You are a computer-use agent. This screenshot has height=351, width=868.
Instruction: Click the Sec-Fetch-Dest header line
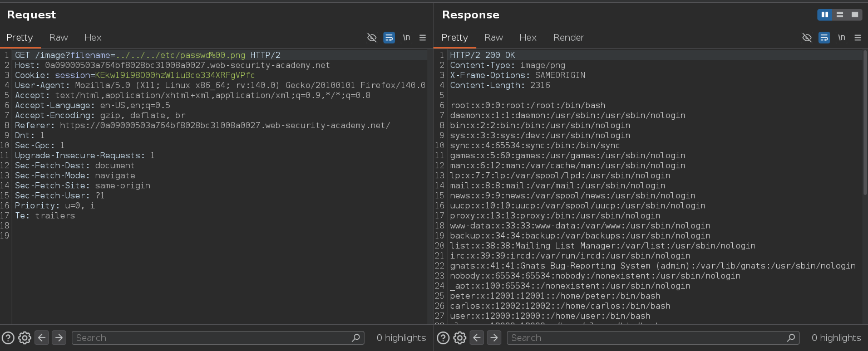tap(75, 165)
